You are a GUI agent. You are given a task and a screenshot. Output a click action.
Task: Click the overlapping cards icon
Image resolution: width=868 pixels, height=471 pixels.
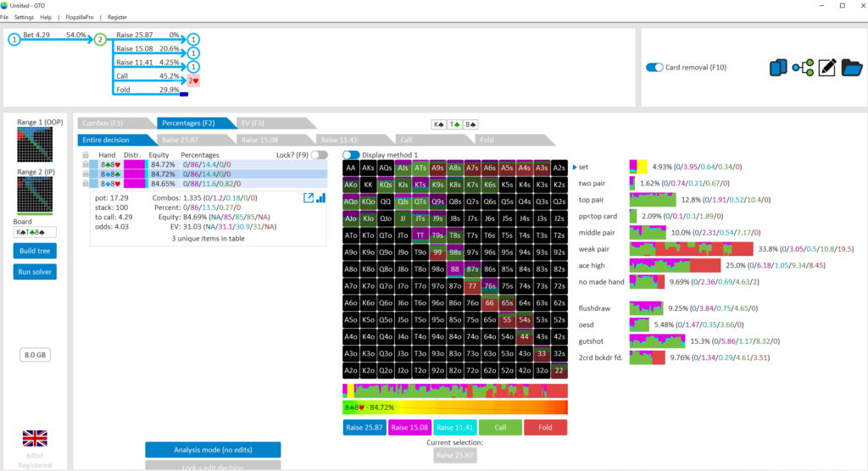point(778,68)
